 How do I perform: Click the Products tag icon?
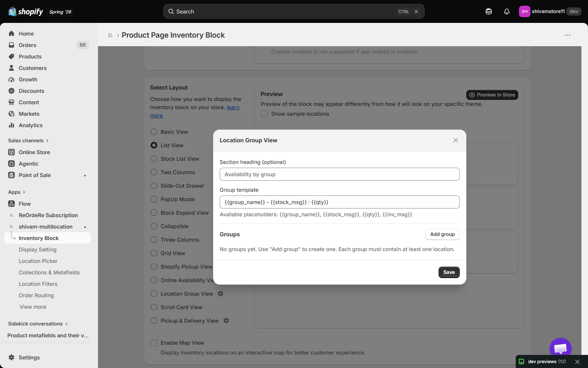11,56
